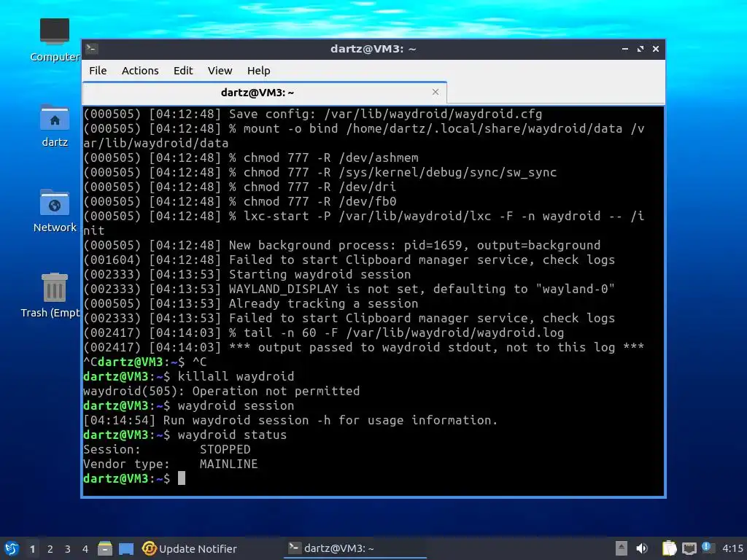Viewport: 747px width, 560px height.
Task: Open the clipboard manager tray icon
Action: pyautogui.click(x=670, y=548)
